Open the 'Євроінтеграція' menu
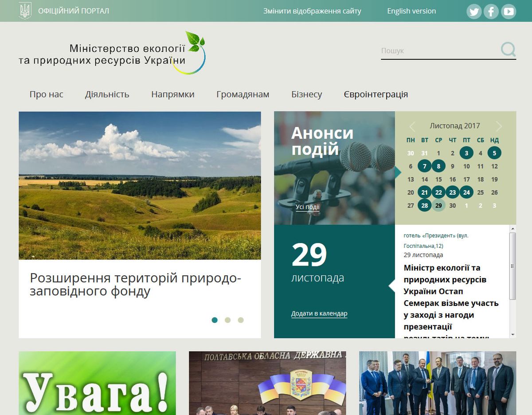532x415 pixels. (x=376, y=94)
